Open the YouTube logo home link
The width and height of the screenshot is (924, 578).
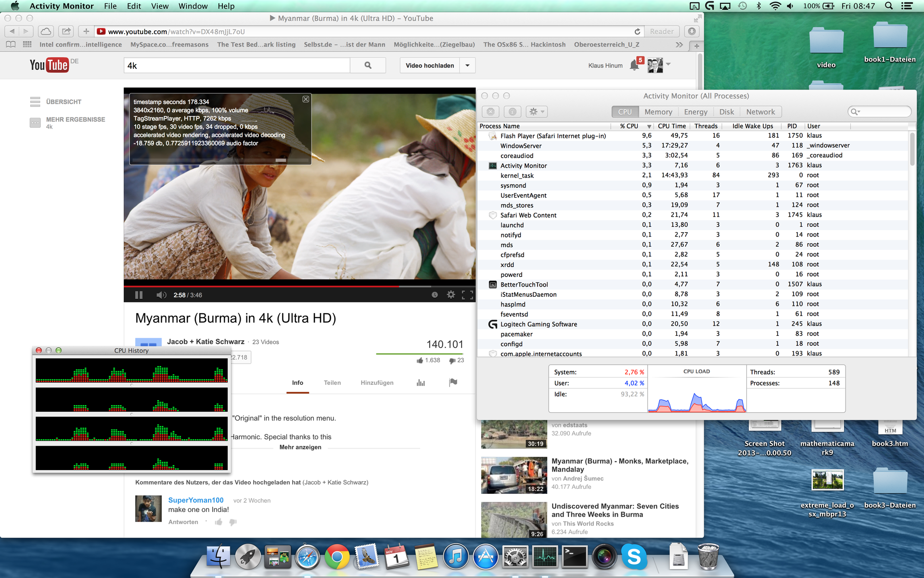[49, 65]
